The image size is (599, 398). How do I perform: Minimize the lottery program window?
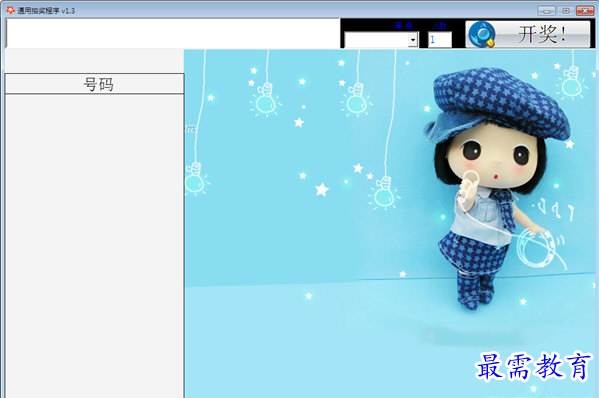(546, 11)
